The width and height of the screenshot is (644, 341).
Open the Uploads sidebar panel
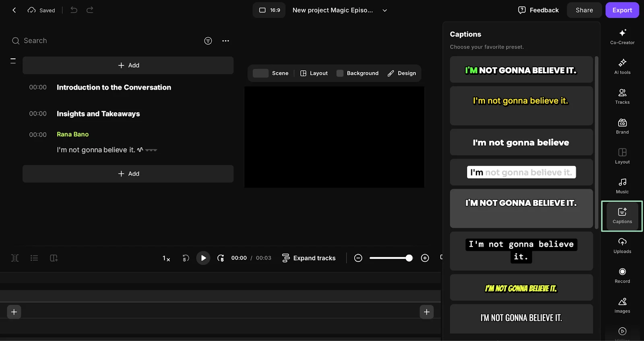click(622, 246)
